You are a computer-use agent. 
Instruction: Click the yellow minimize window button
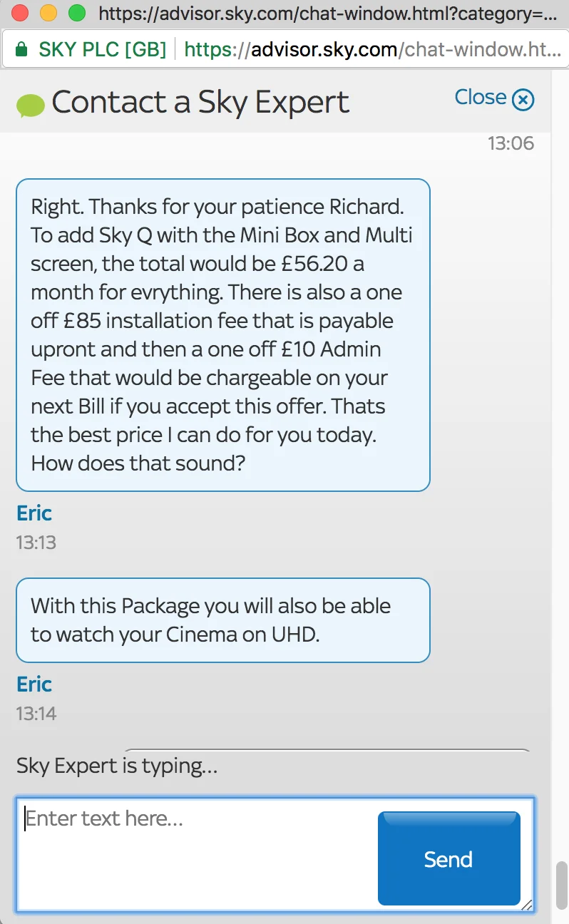click(x=48, y=12)
